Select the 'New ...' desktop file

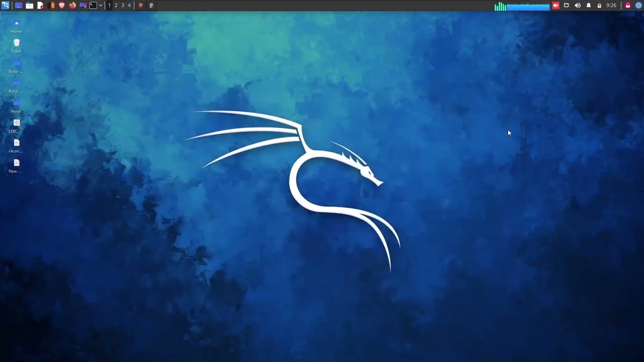16,166
